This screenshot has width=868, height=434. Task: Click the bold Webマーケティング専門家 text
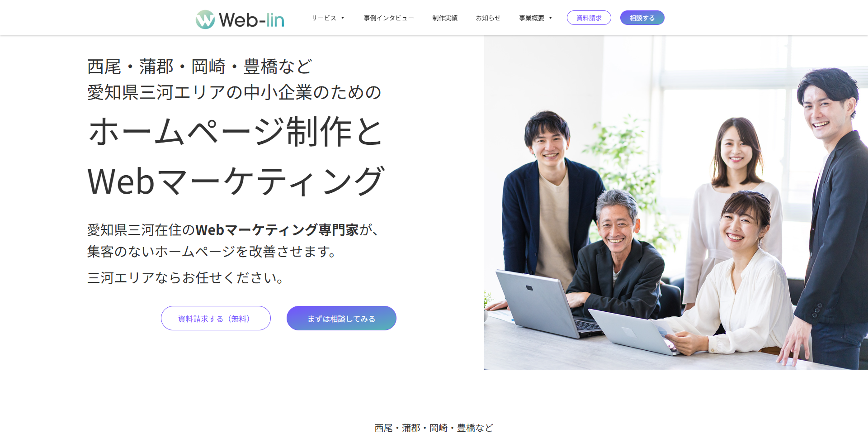tap(277, 230)
